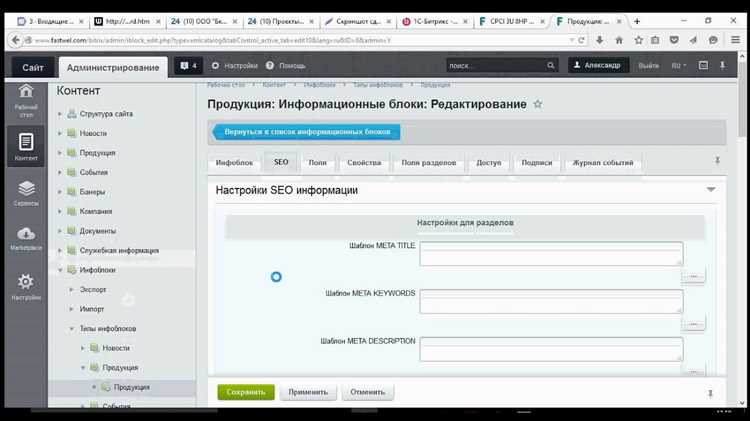Click into the Шаблон META DESCRIPTION field

tap(551, 349)
